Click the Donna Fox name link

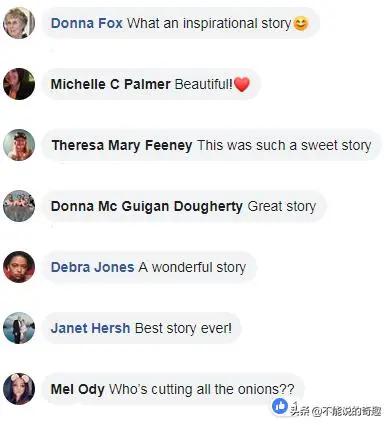point(87,23)
